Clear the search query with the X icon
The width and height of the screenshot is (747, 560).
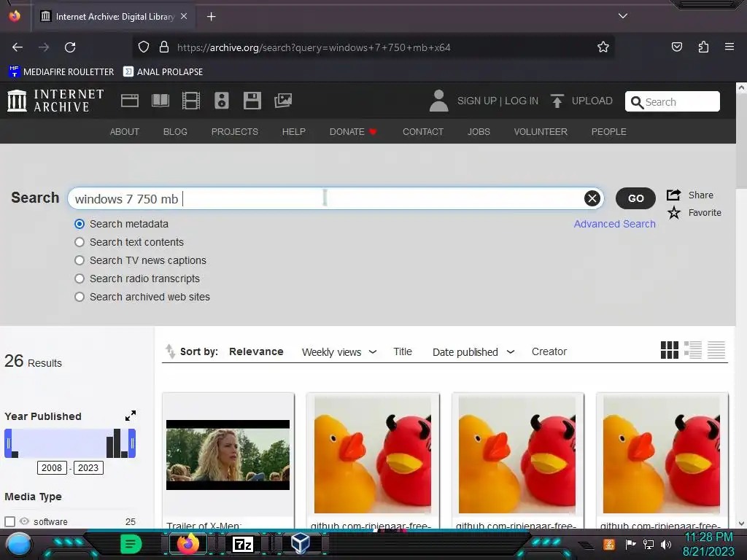pos(592,198)
